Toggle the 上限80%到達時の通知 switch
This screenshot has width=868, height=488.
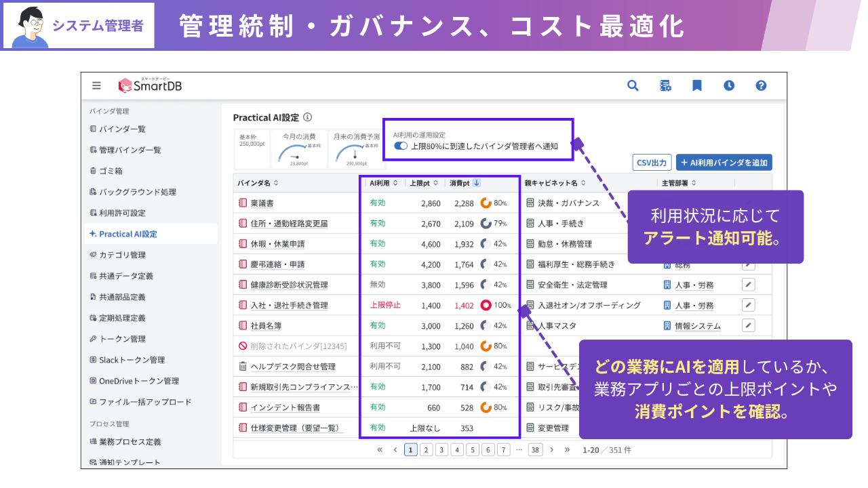click(x=401, y=145)
